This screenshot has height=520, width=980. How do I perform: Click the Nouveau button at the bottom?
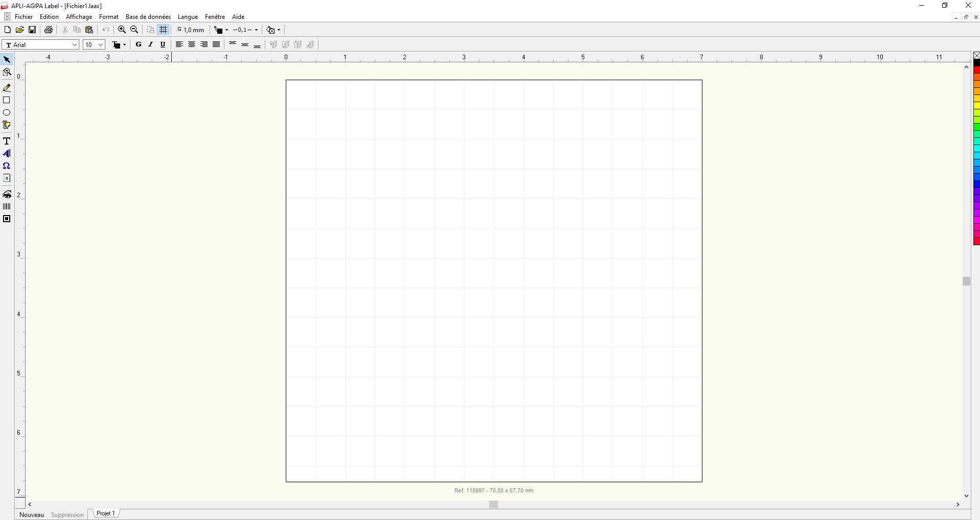point(32,514)
